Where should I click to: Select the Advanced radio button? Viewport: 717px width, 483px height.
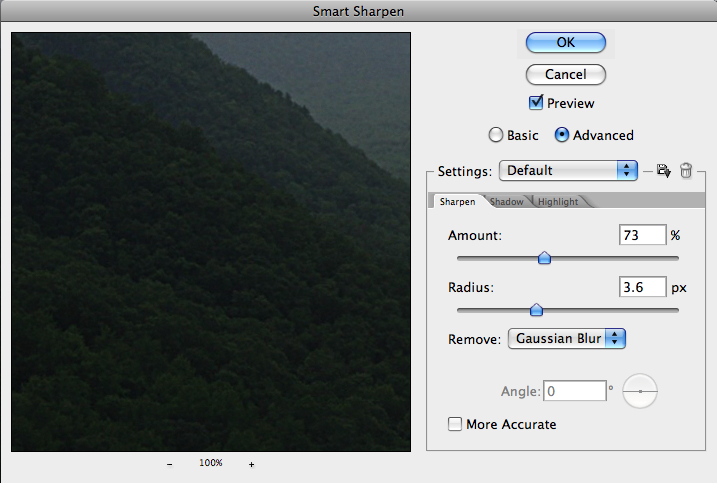point(562,135)
